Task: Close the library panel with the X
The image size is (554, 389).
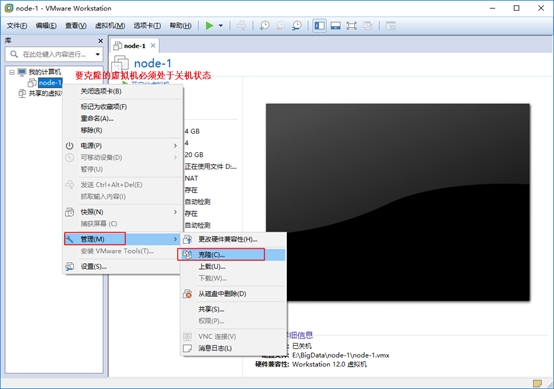Action: point(100,41)
